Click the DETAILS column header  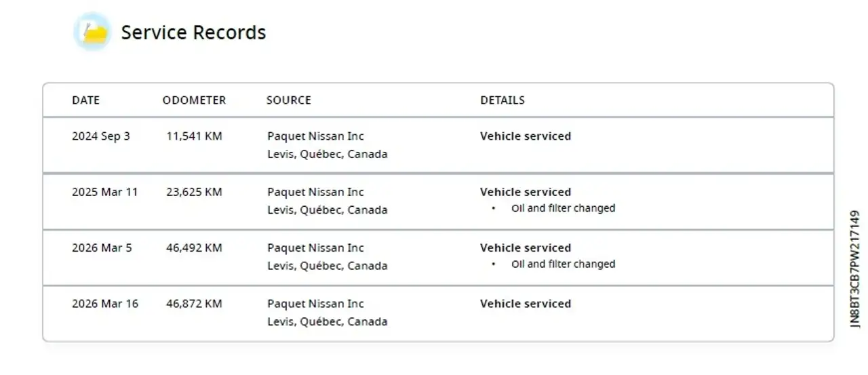[502, 100]
